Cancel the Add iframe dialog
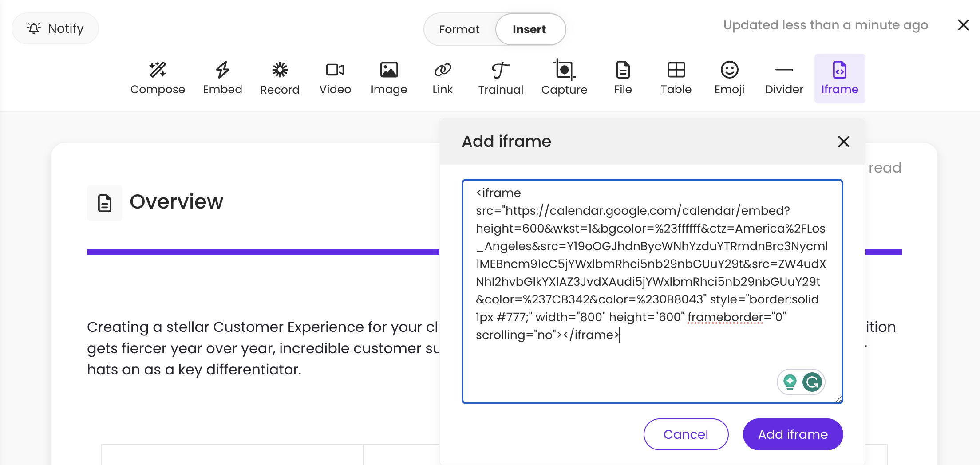The width and height of the screenshot is (980, 465). point(686,434)
